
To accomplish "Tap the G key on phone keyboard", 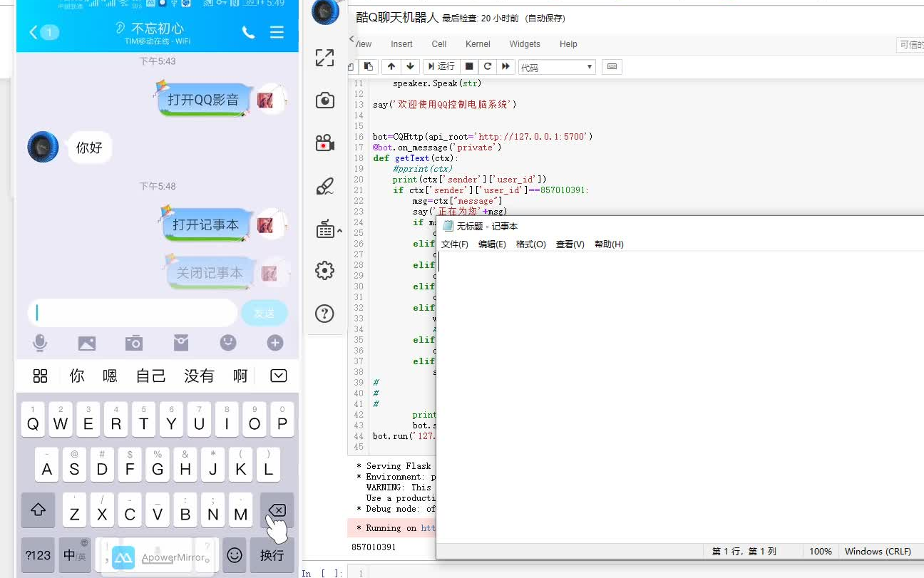I will tap(158, 465).
